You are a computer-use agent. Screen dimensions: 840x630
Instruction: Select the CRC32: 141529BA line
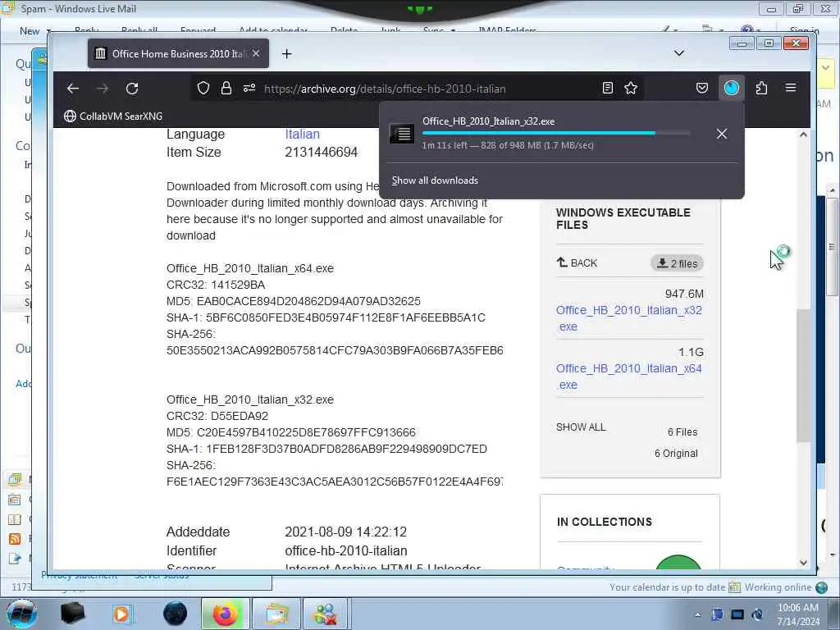click(216, 285)
